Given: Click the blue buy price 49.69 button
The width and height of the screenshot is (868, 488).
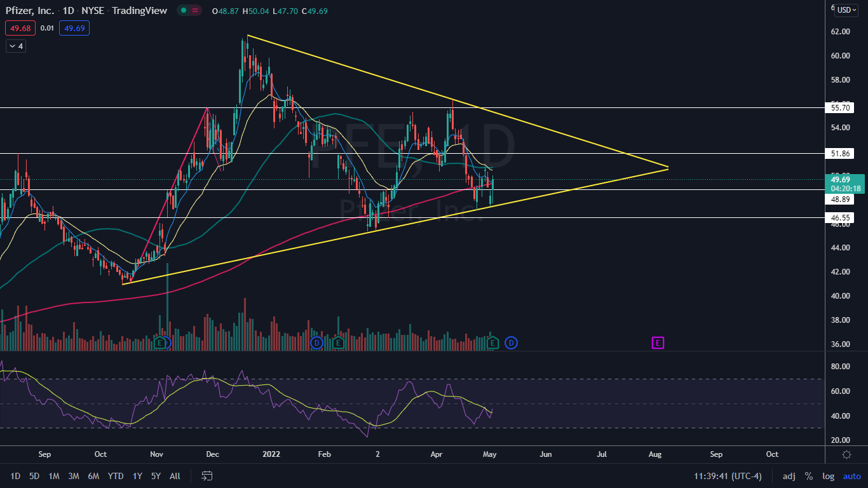Looking at the screenshot, I should [x=74, y=28].
